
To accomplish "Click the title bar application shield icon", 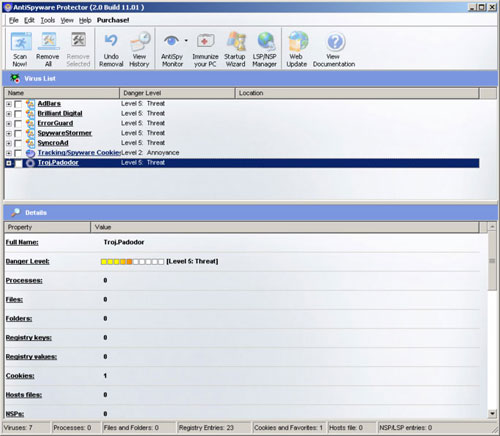I will click(x=8, y=7).
